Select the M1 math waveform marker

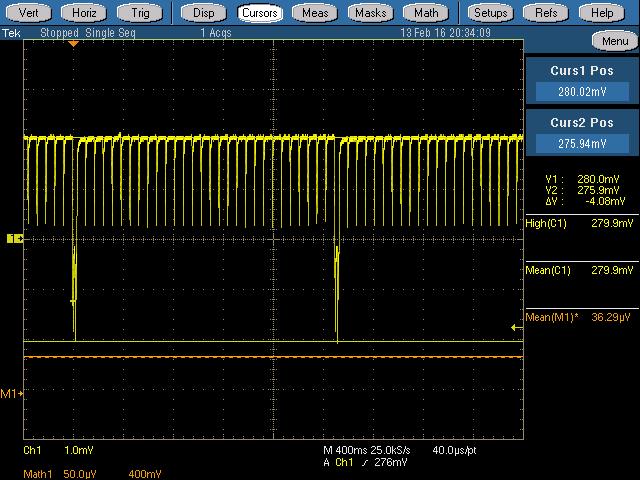[x=12, y=394]
